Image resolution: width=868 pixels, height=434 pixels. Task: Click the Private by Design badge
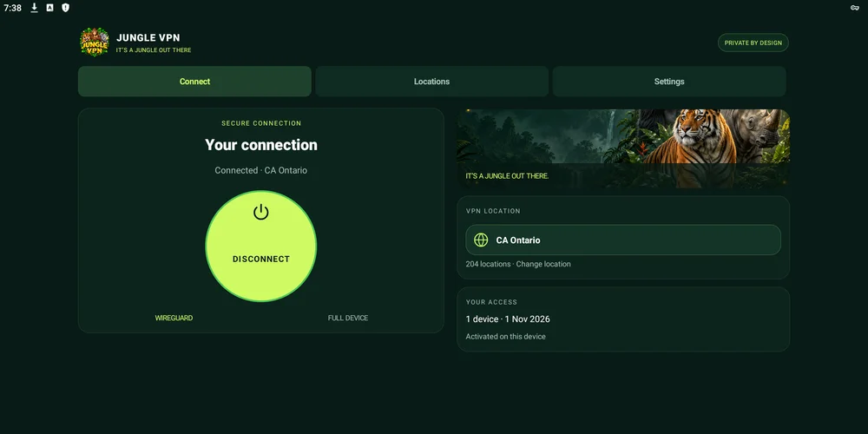tap(753, 43)
